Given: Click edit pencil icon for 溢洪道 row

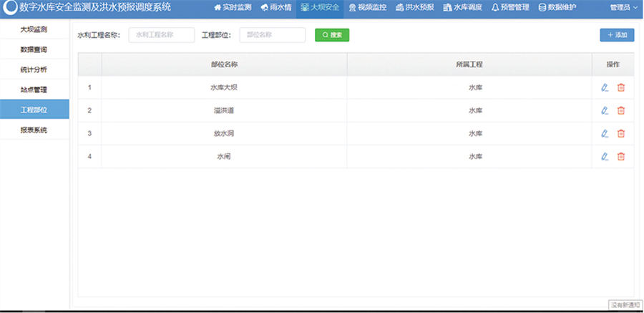Looking at the screenshot, I should coord(605,110).
